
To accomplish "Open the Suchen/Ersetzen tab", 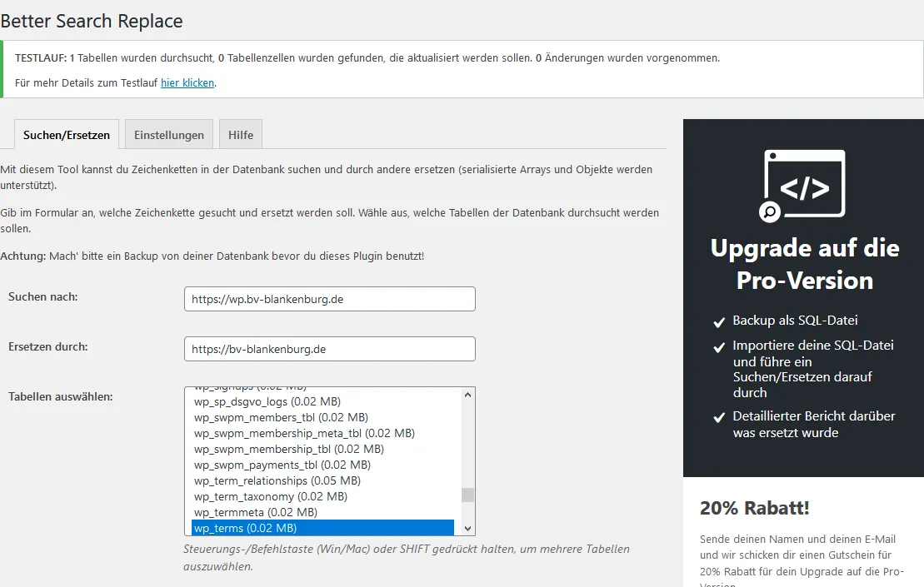I will click(x=67, y=135).
